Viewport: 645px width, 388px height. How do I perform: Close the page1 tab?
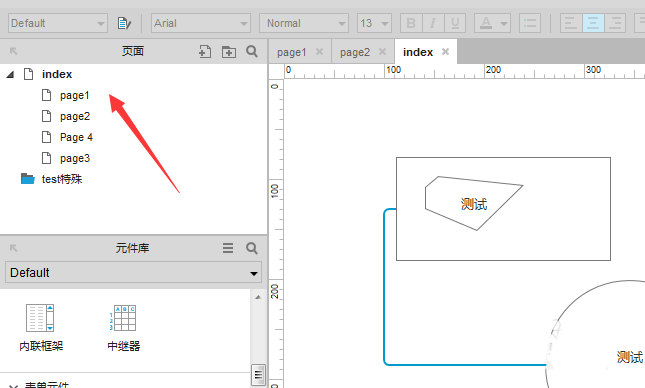pos(319,51)
